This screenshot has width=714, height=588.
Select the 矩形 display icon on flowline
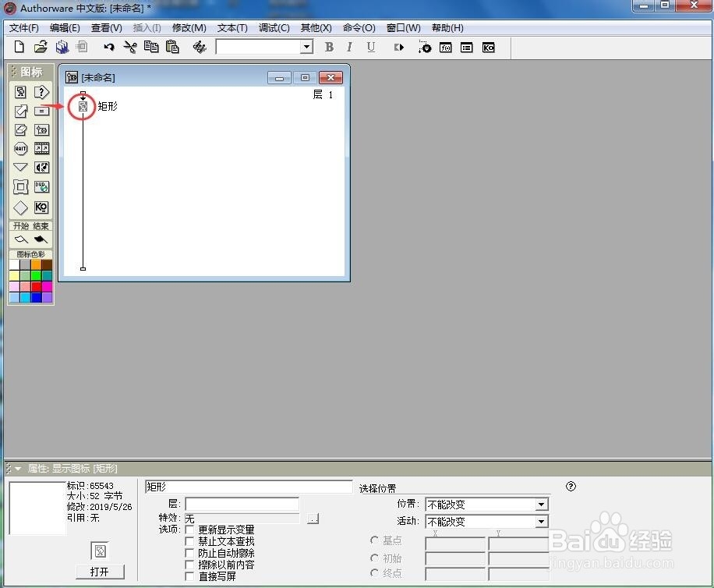click(x=83, y=106)
